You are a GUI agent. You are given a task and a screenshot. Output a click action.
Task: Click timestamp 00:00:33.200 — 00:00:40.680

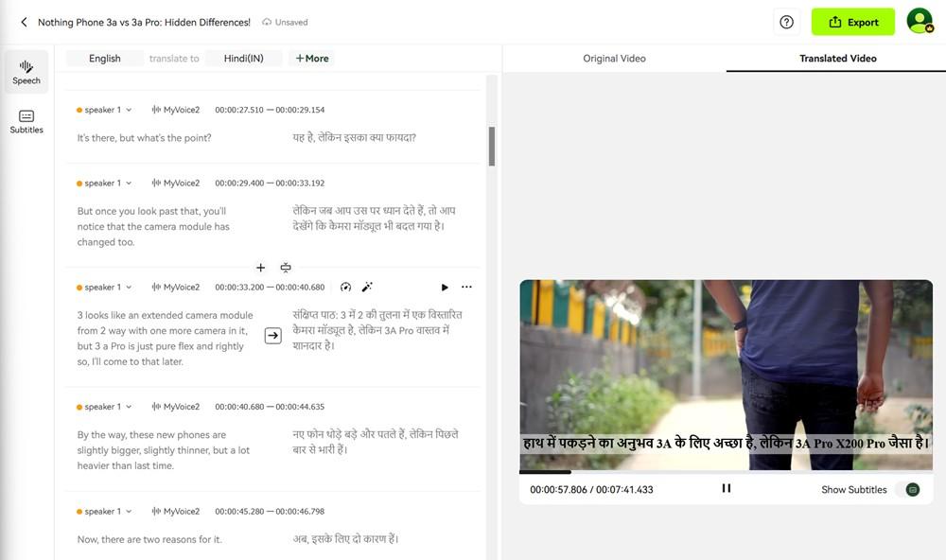click(x=270, y=288)
